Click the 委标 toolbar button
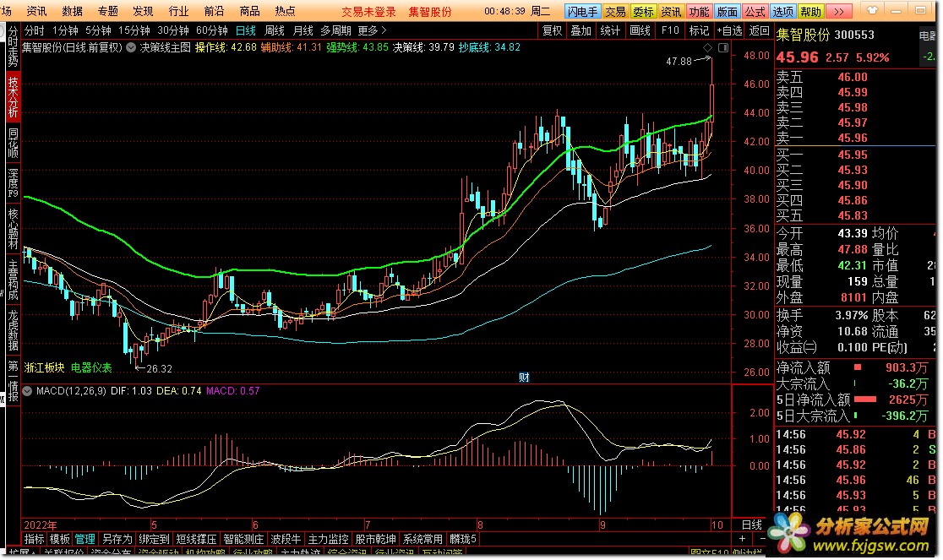Viewport: 943px width, 560px height. pyautogui.click(x=643, y=12)
